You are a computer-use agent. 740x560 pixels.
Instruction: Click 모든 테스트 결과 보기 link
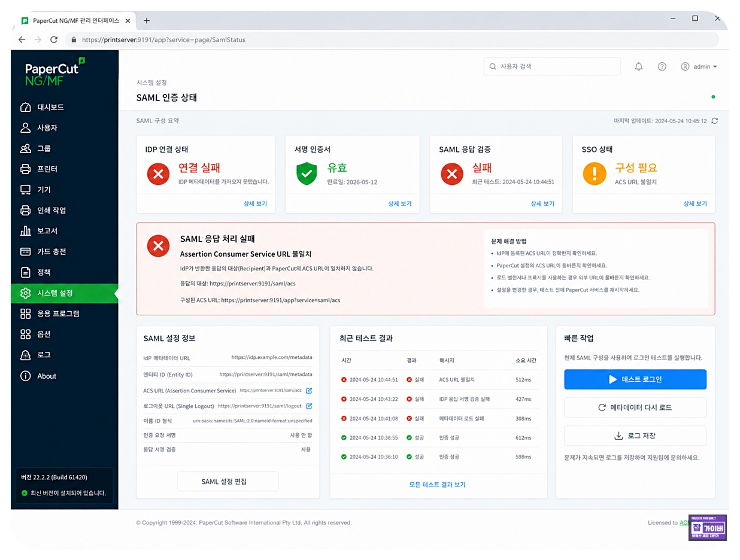point(437,485)
